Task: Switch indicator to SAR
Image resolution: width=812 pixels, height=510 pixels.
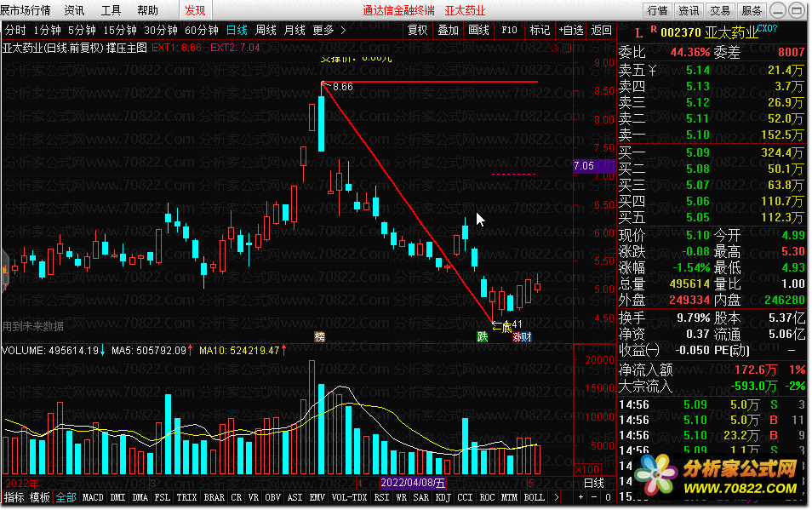Action: pos(421,497)
